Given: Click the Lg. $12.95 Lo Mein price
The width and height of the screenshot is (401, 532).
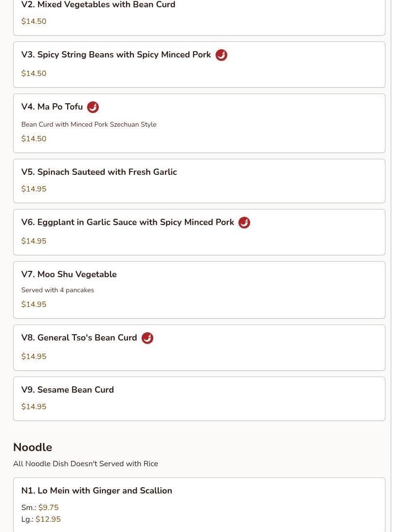Looking at the screenshot, I should click(48, 519).
